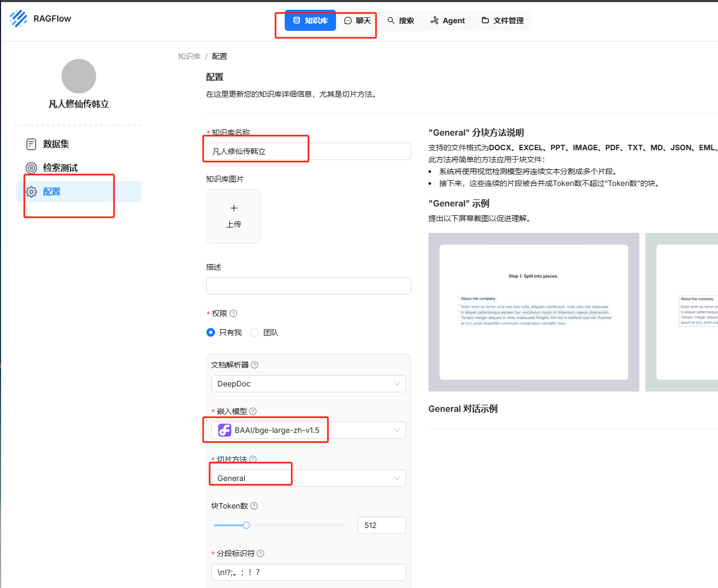Open the 切片方法 General dropdown
718x588 pixels.
pyautogui.click(x=308, y=478)
